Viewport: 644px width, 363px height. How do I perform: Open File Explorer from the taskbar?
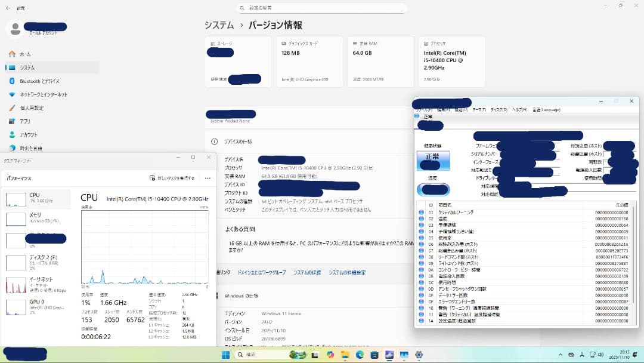pyautogui.click(x=345, y=355)
